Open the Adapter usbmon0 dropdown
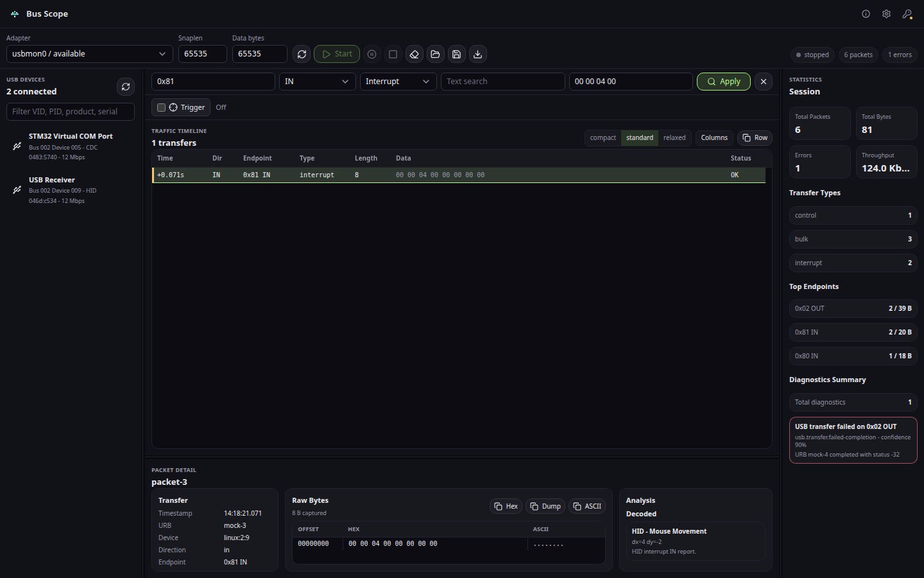The height and width of the screenshot is (578, 924). [90, 54]
